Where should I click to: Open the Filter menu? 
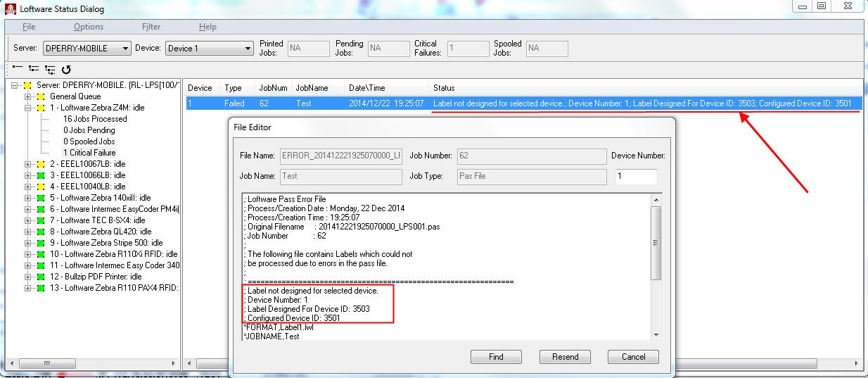coord(151,27)
